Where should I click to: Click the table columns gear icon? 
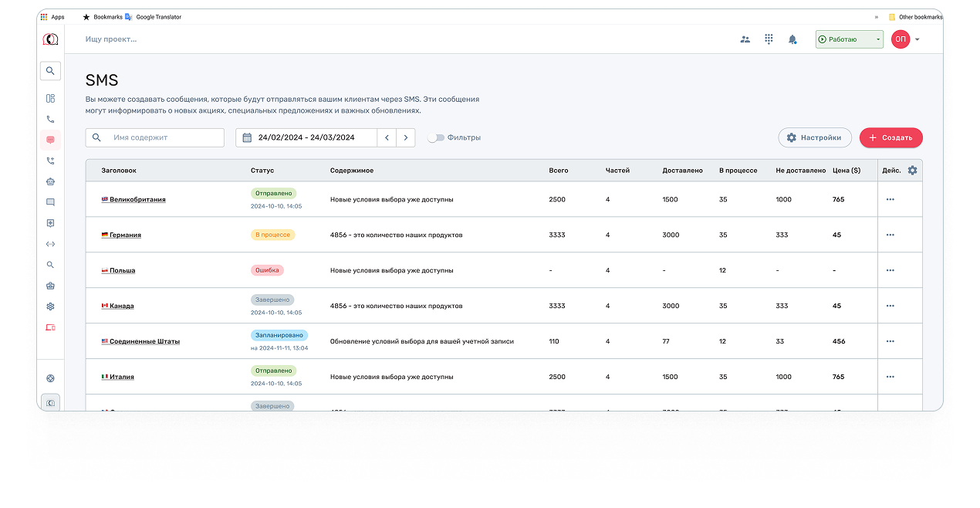point(912,171)
